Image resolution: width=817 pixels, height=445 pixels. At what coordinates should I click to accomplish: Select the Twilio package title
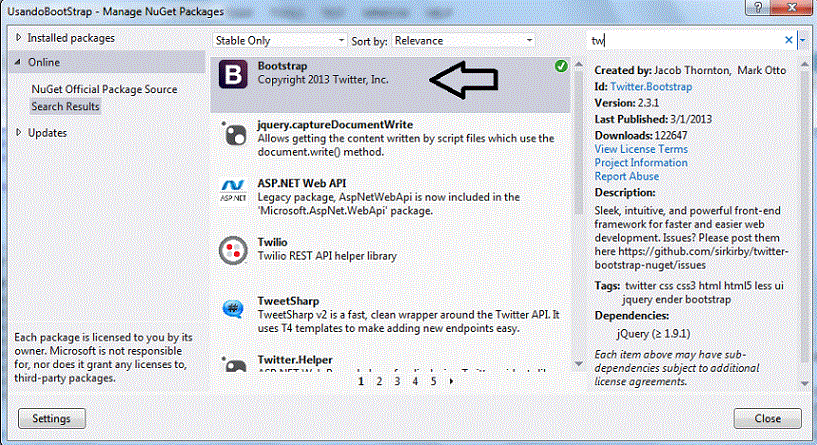[273, 242]
